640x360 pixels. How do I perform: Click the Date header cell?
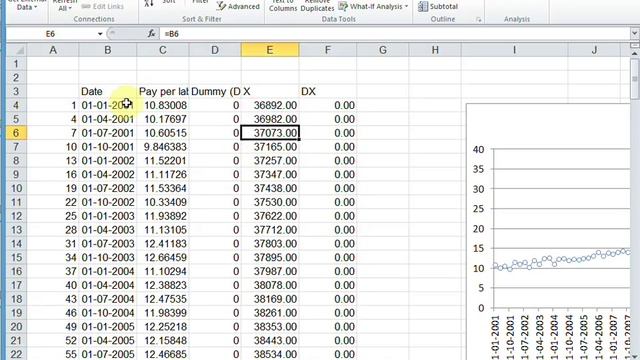(x=107, y=91)
